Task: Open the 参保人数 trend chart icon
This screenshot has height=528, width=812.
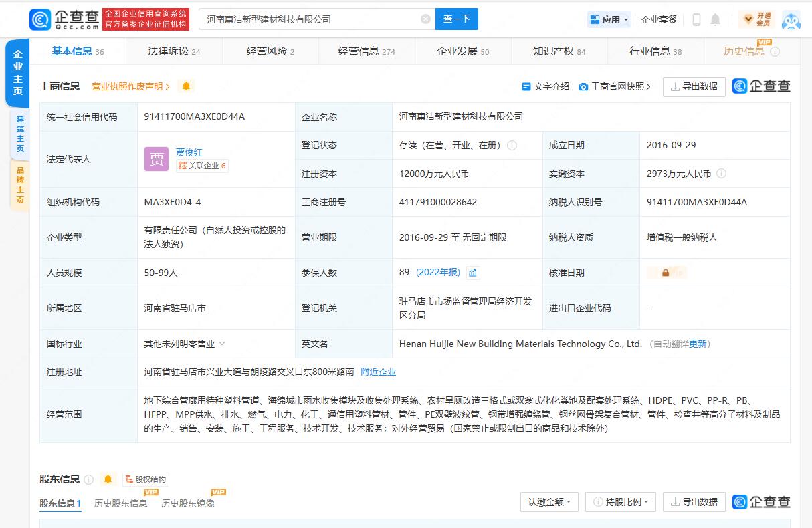Action: pyautogui.click(x=473, y=273)
